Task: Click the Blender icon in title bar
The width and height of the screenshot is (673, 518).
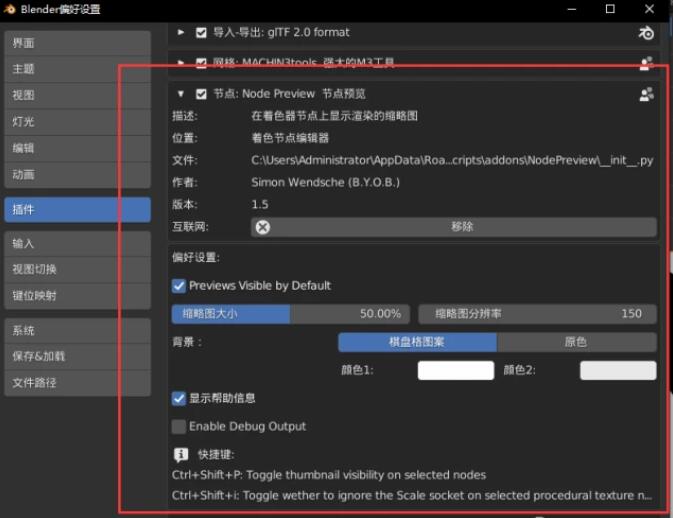Action: pyautogui.click(x=9, y=9)
